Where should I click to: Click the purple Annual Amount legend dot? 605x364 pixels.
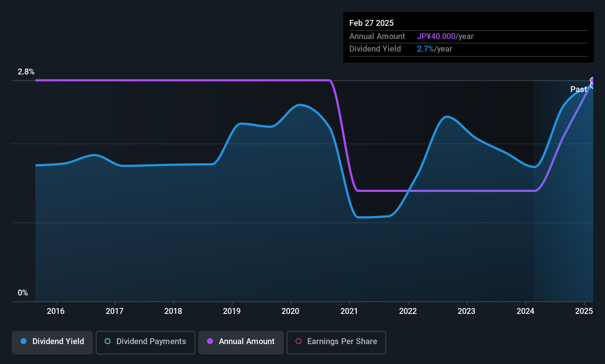point(210,341)
